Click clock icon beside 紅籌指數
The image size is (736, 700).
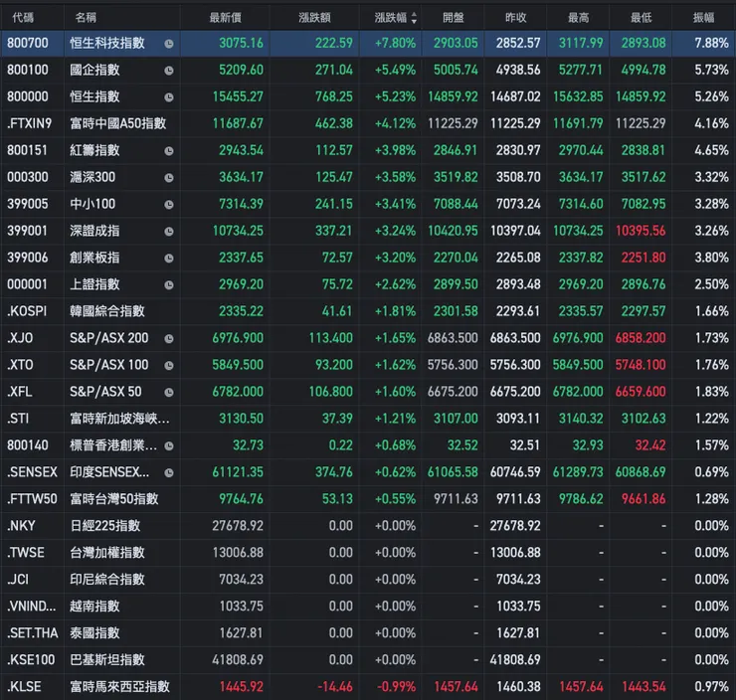click(169, 151)
